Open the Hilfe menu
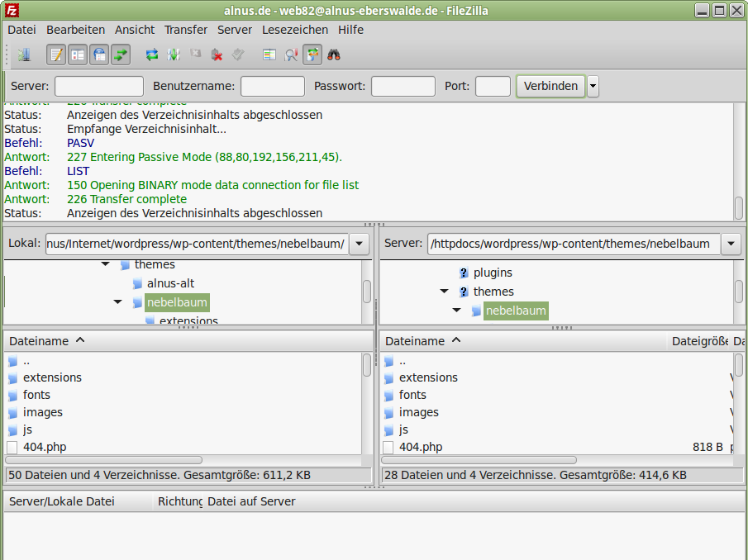This screenshot has width=748, height=560. [350, 30]
